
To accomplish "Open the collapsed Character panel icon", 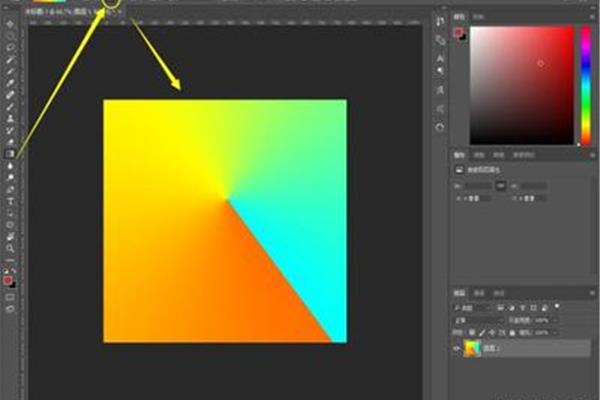I will (x=440, y=59).
